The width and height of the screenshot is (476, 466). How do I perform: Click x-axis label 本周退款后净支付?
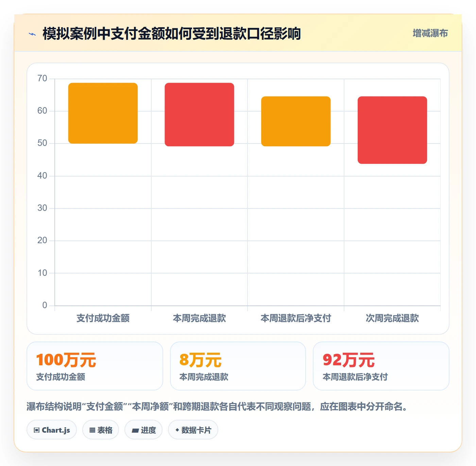296,318
